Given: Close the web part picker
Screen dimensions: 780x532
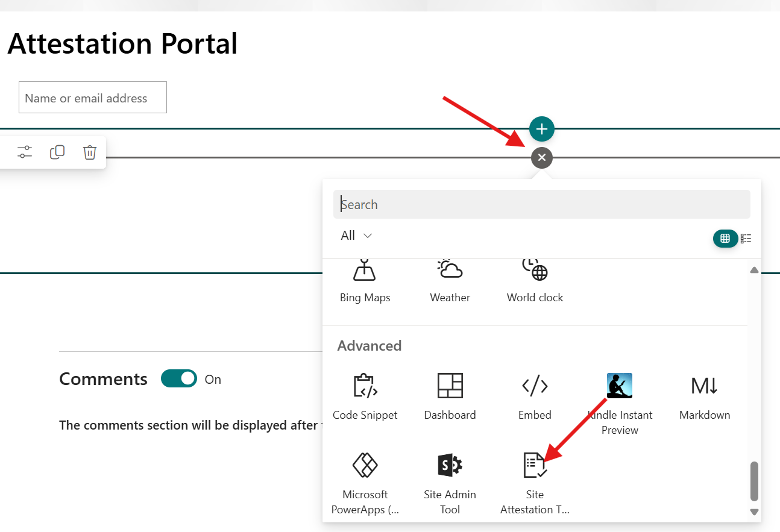Looking at the screenshot, I should tap(542, 158).
